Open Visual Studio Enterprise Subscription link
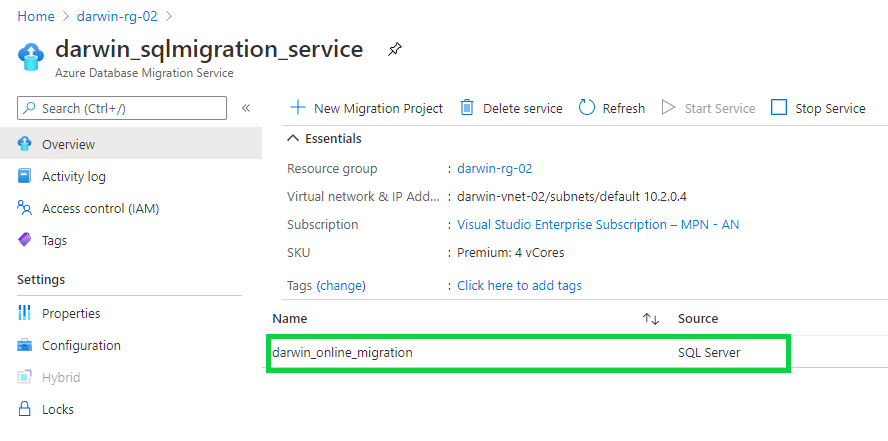888x441 pixels. point(598,224)
